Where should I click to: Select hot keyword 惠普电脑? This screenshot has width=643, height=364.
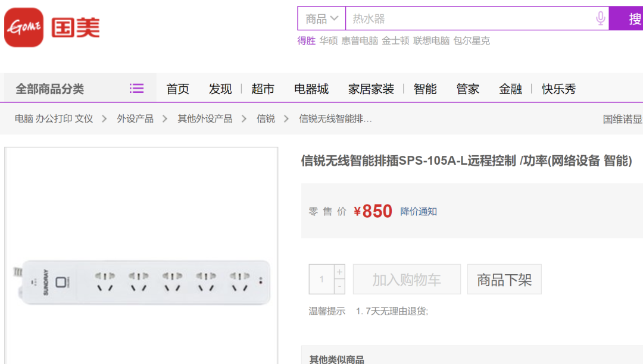pyautogui.click(x=360, y=40)
